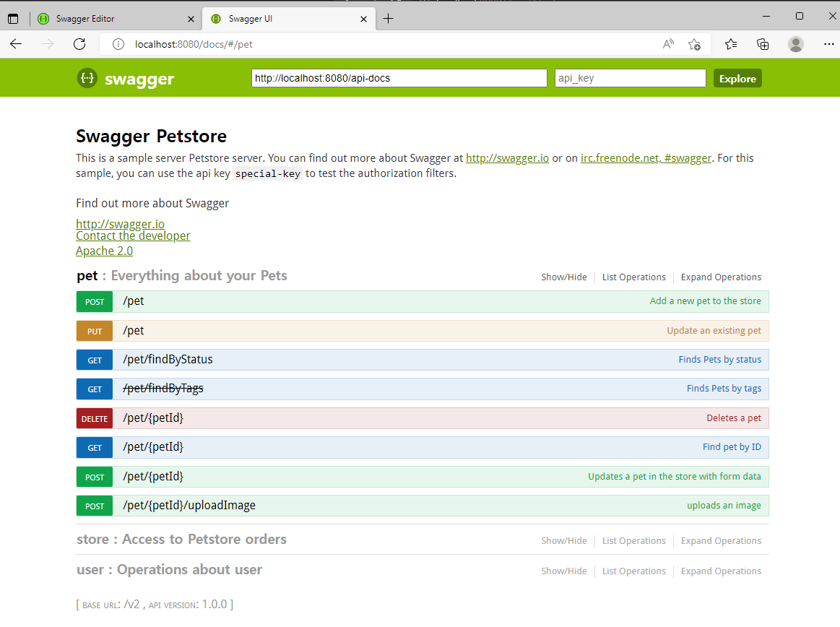Viewport: 840px width, 627px height.
Task: Select the Swagger UI tab
Action: click(x=288, y=19)
